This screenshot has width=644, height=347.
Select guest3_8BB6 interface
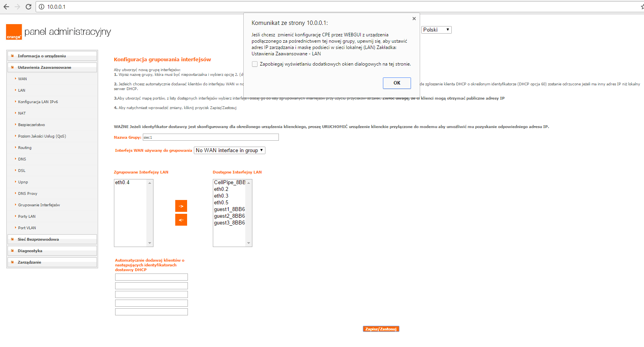click(229, 223)
